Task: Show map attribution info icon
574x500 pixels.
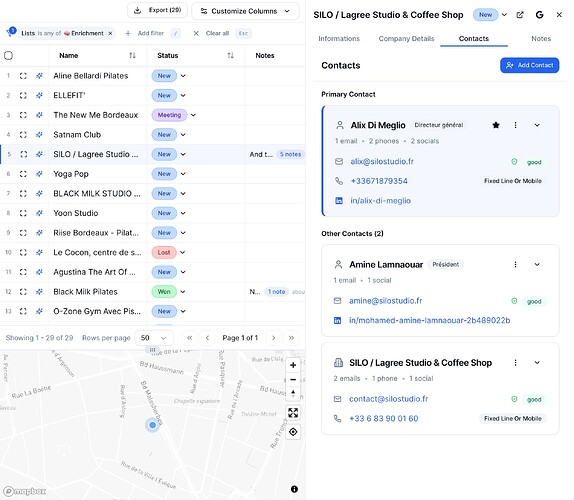Action: point(294,489)
